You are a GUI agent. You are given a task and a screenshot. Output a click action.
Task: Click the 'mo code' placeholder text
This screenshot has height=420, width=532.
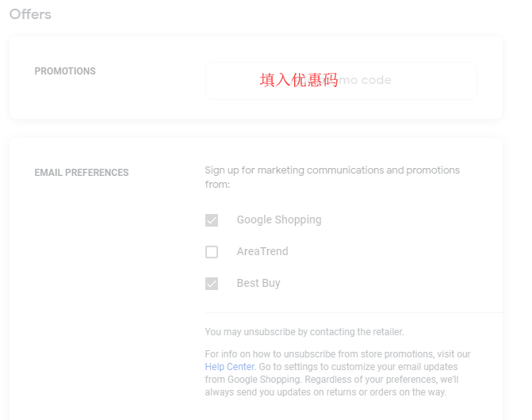(x=366, y=80)
